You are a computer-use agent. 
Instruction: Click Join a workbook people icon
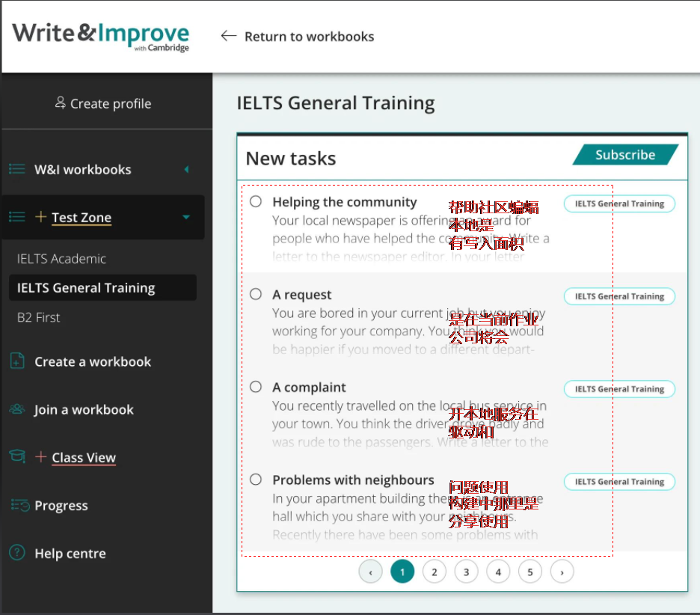17,409
